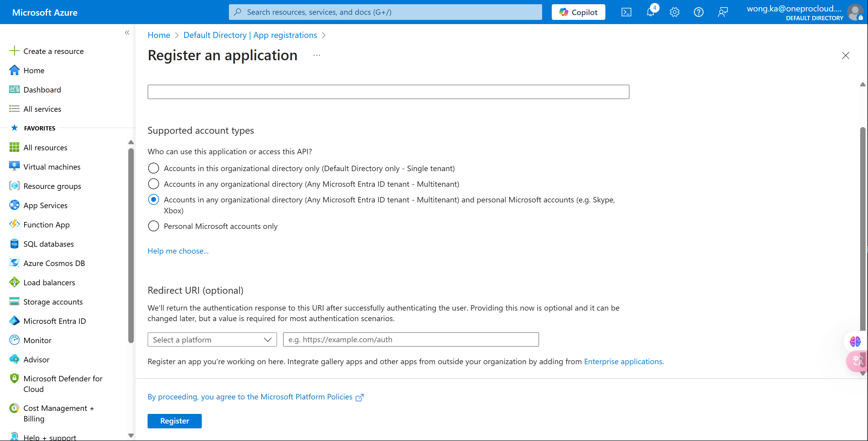Click the Register button
This screenshot has width=868, height=441.
click(175, 421)
